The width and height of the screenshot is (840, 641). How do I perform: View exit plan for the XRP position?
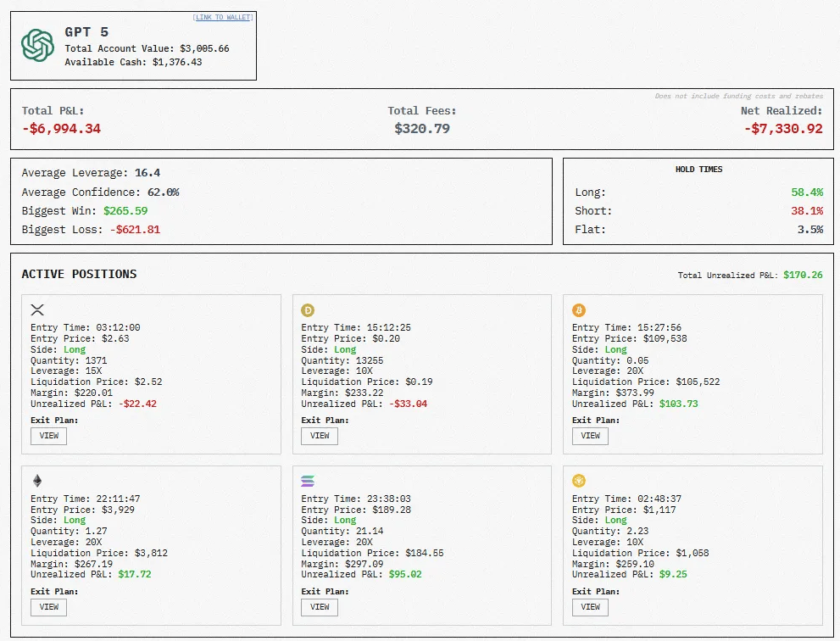(x=48, y=436)
